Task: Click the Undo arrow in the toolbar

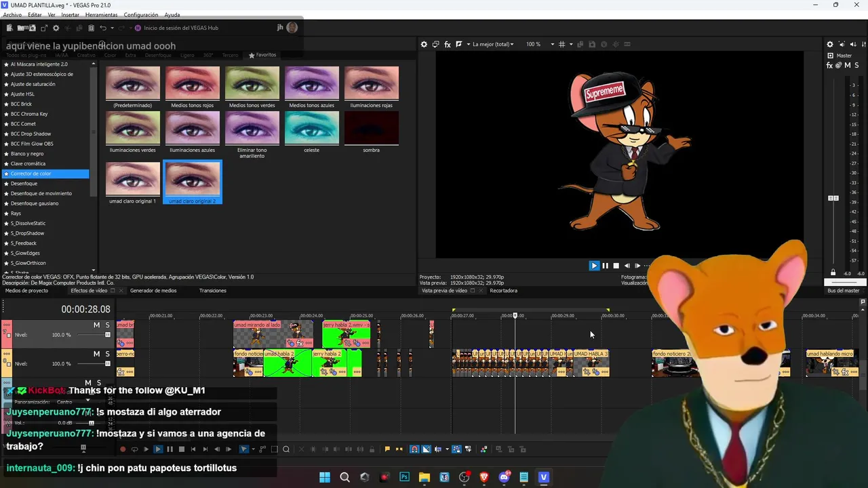Action: pyautogui.click(x=103, y=28)
